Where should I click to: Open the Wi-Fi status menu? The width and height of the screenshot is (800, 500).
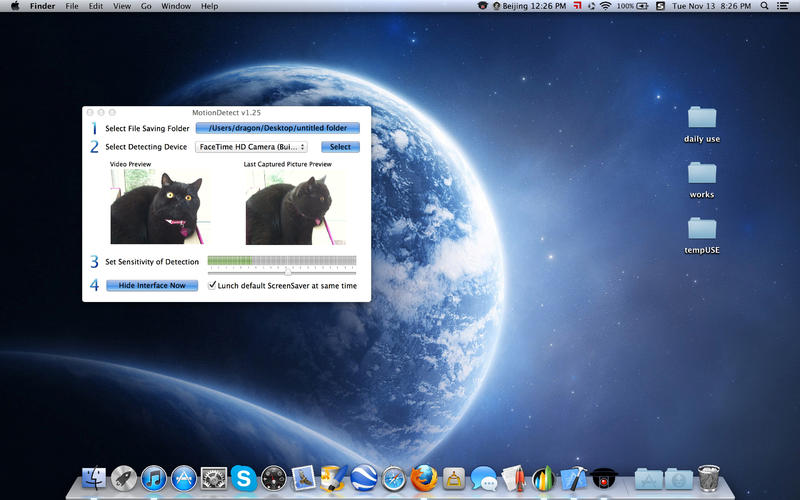click(x=606, y=6)
